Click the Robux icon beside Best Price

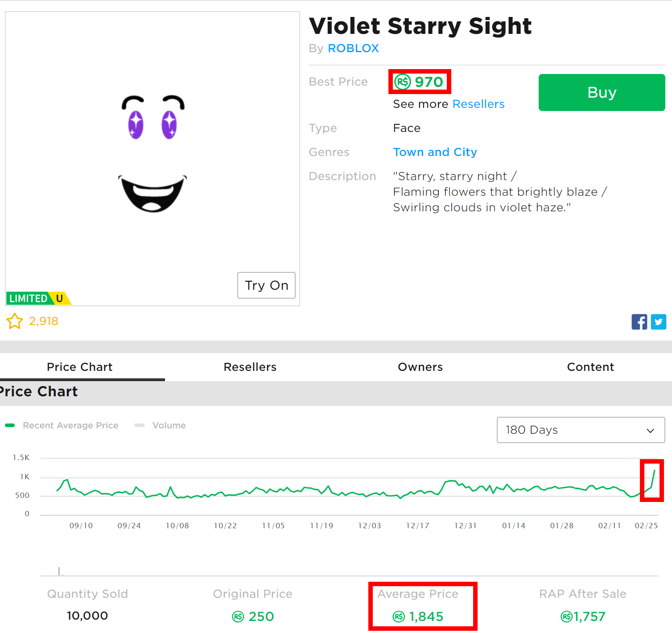403,82
